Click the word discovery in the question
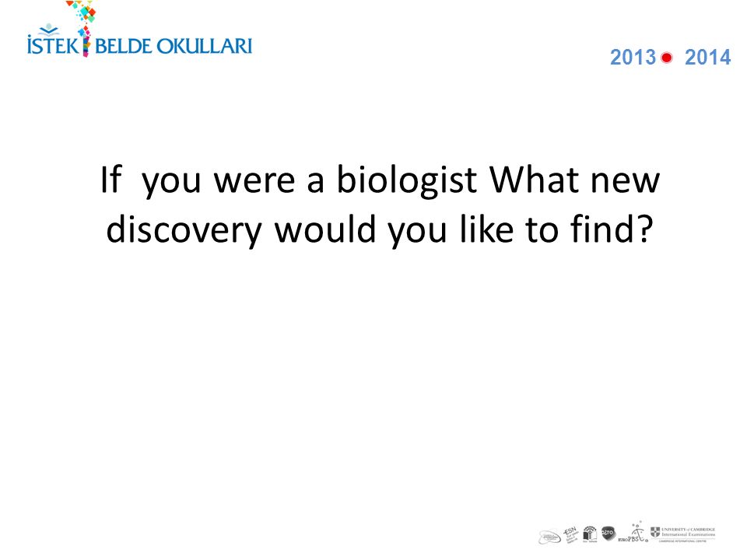Viewport: 747px width, 560px height. (184, 230)
